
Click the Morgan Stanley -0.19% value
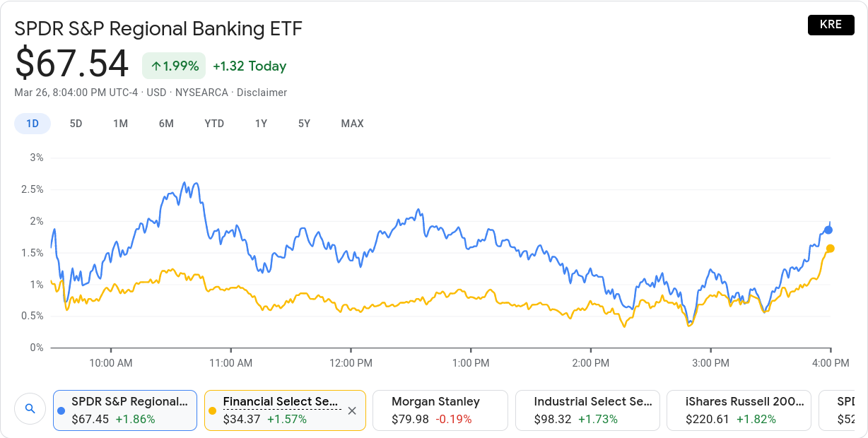[454, 419]
